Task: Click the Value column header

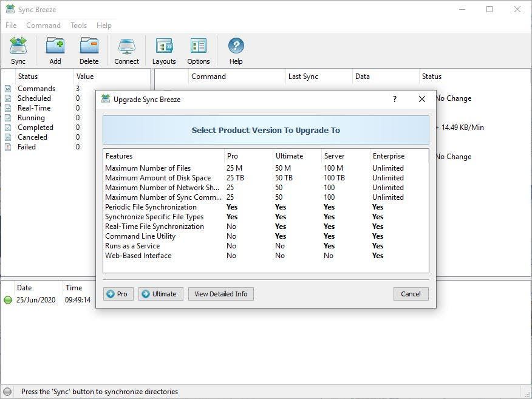Action: (112, 77)
